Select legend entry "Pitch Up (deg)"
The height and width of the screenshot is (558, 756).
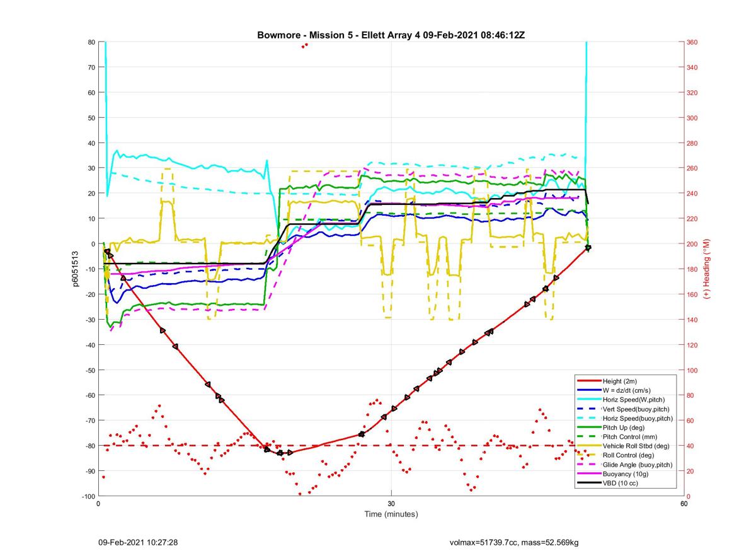pos(624,427)
